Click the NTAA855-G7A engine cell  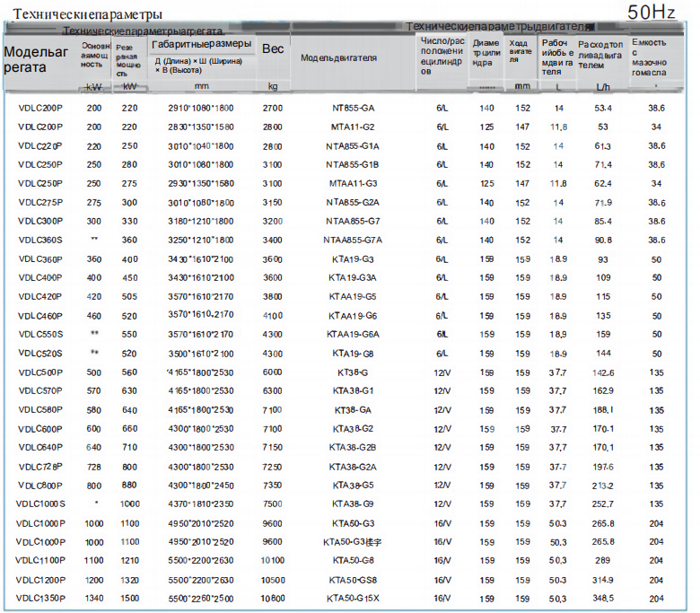(x=354, y=241)
